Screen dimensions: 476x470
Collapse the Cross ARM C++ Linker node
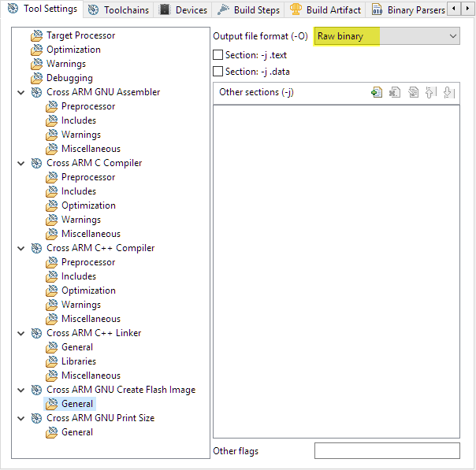(20, 333)
